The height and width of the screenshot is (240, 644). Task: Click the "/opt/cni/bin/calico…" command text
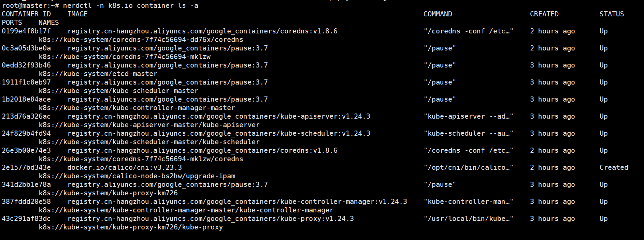pyautogui.click(x=468, y=167)
